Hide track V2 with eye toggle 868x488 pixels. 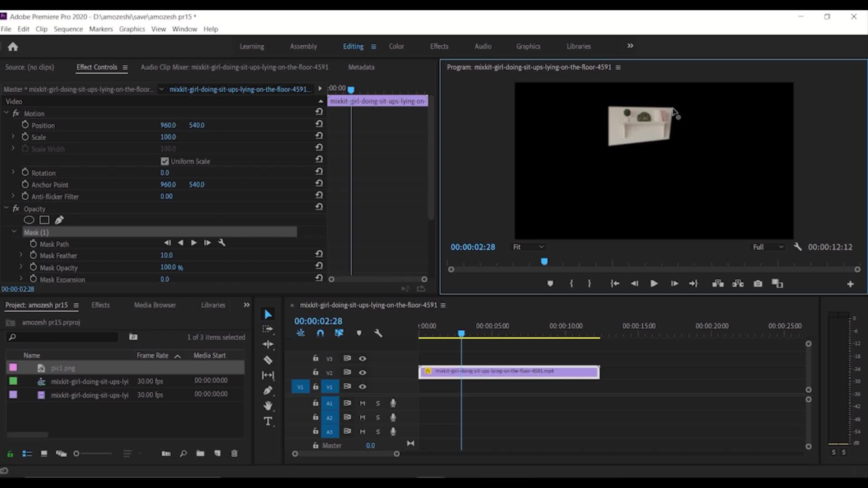[362, 373]
